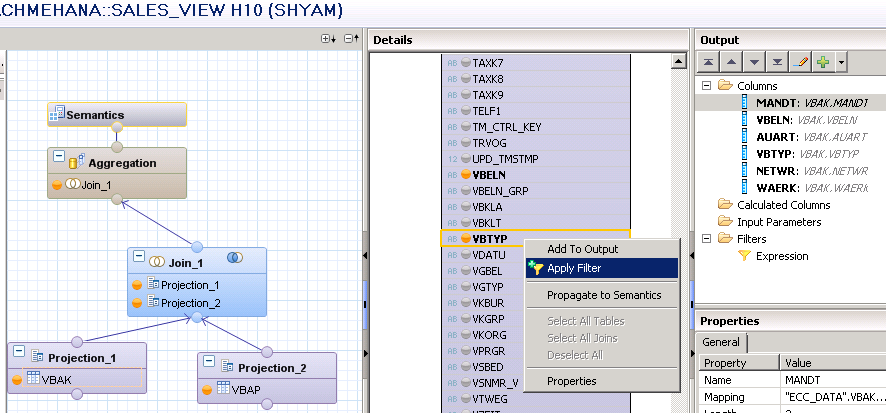Viewport: 886px width, 413px height.
Task: Collapse the Join_1 node with minus box
Action: 139,257
